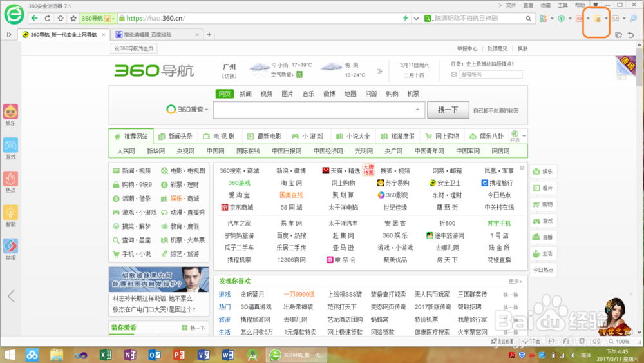Click the 邮箱帐号 email input field
The width and height of the screenshot is (644, 363).
[490, 74]
